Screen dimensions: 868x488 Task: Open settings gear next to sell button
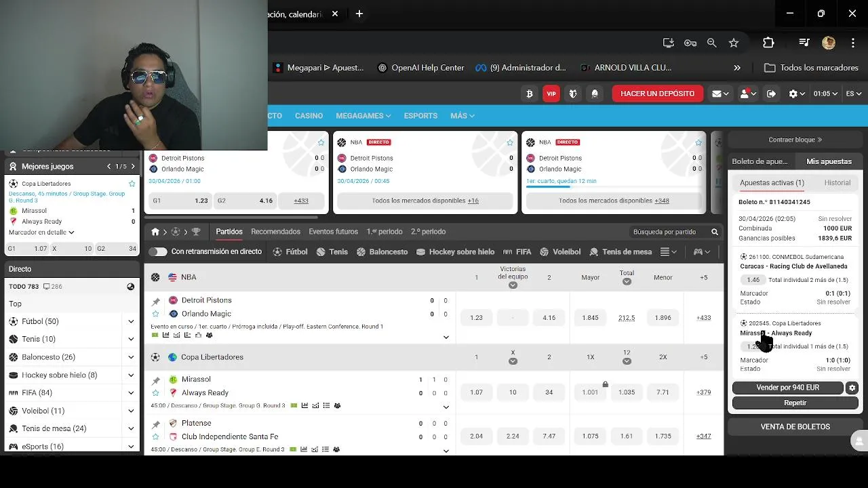pyautogui.click(x=852, y=388)
